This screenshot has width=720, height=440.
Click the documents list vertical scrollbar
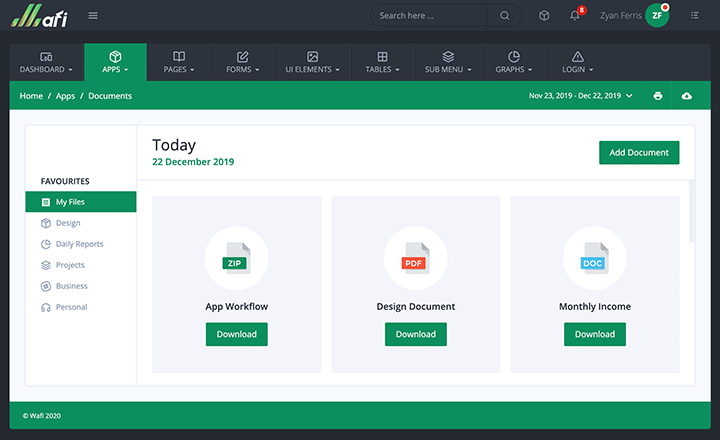(x=690, y=212)
